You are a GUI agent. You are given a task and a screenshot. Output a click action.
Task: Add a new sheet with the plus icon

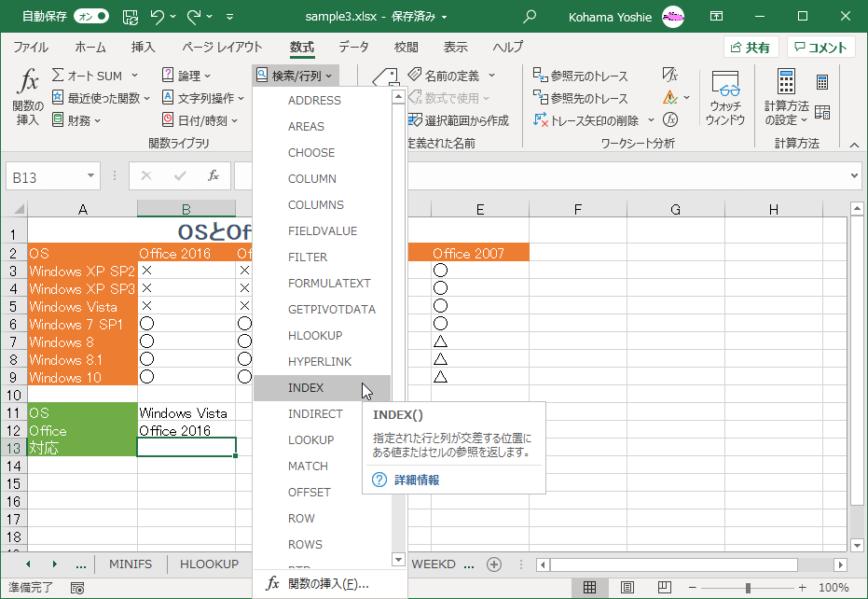494,564
